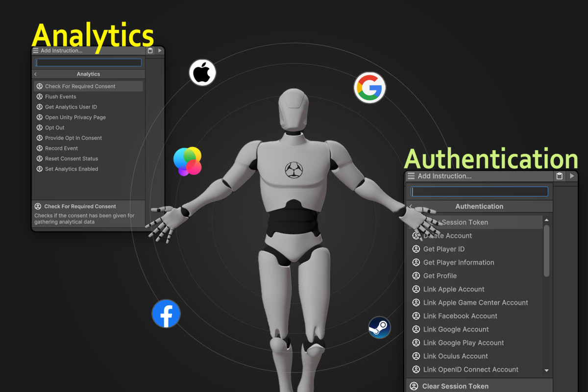Select Check For Required Consent instruction
The height and width of the screenshot is (392, 588).
[x=89, y=86]
